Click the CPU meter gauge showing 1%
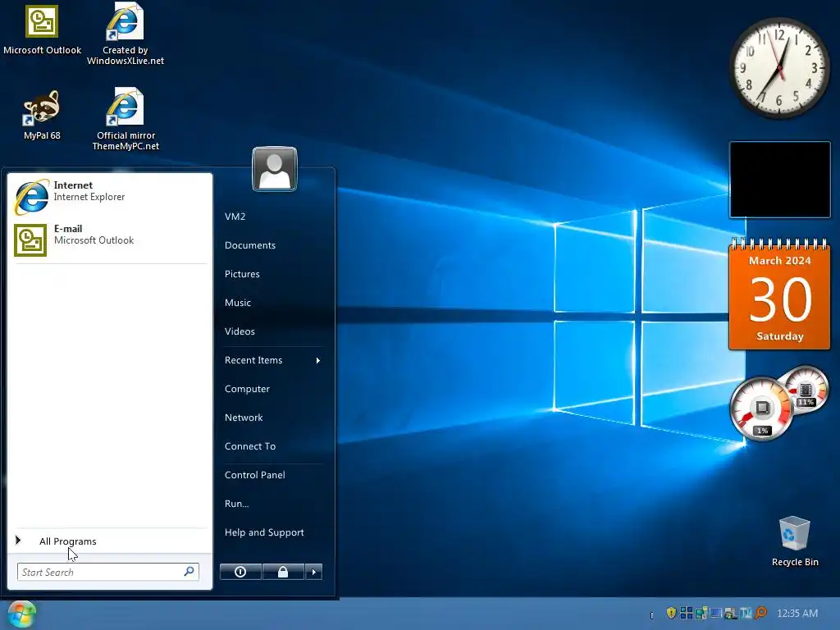The height and width of the screenshot is (630, 840). [761, 409]
